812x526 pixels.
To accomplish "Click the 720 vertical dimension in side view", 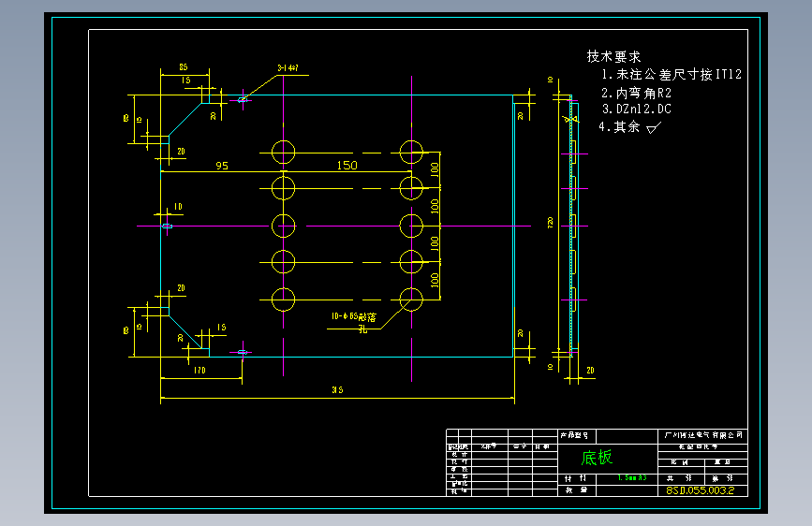I will pyautogui.click(x=550, y=223).
